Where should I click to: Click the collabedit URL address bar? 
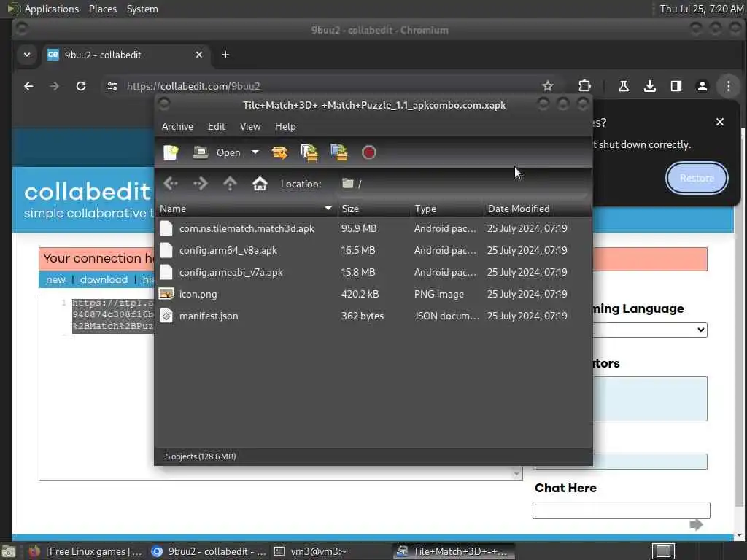(x=329, y=86)
